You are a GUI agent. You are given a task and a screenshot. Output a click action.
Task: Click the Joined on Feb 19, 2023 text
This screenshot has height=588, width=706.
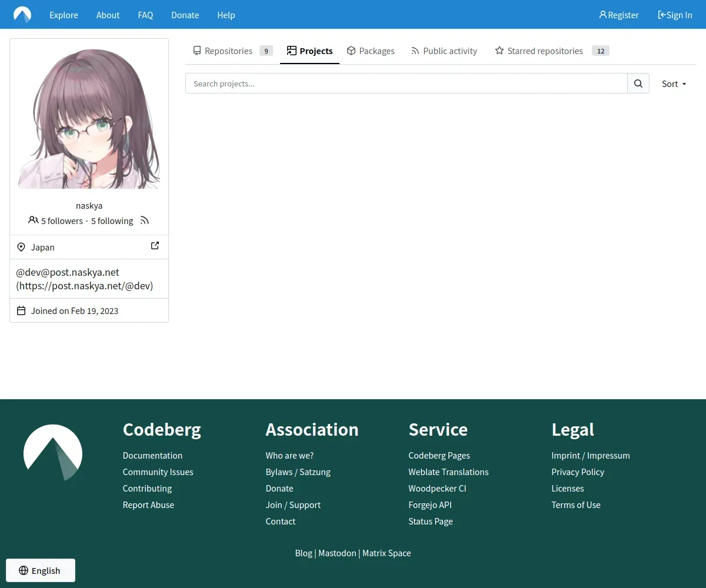tap(75, 310)
